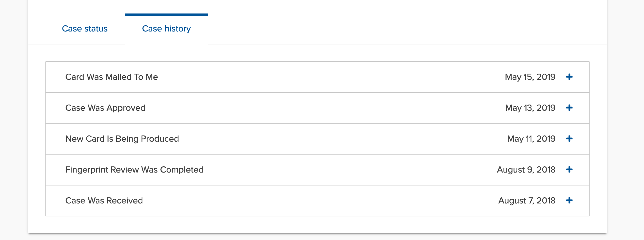This screenshot has width=644, height=240.
Task: Click Fingerprint Review Was Completed title
Action: tap(134, 170)
